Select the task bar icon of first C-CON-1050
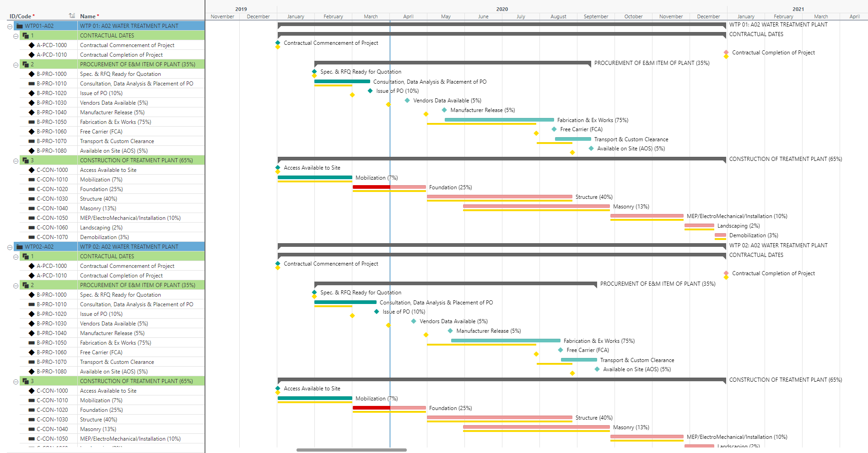Viewport: 868px width, 453px height. pos(32,218)
